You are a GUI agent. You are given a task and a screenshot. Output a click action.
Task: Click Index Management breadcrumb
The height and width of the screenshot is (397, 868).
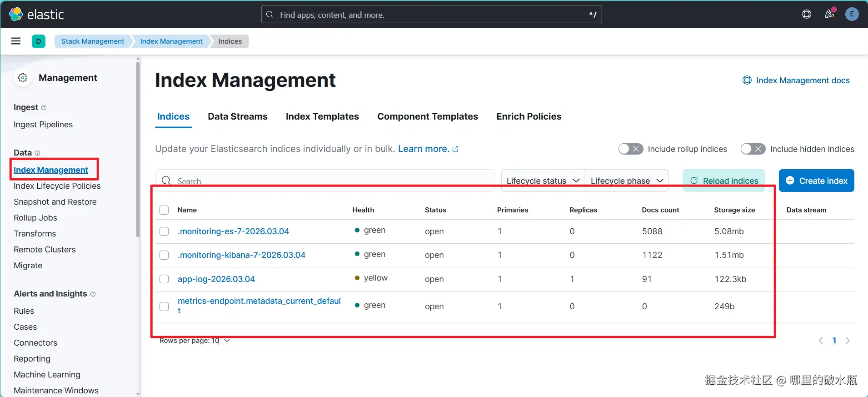(x=171, y=41)
